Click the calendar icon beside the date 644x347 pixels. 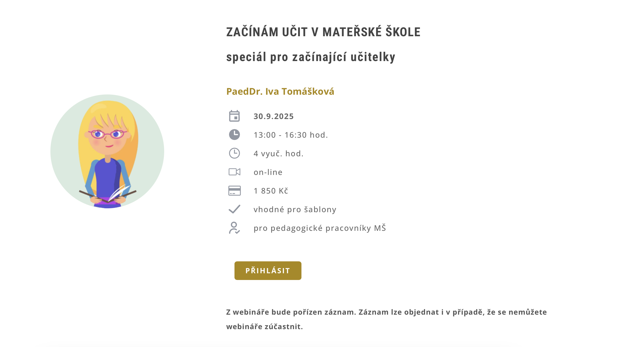234,116
